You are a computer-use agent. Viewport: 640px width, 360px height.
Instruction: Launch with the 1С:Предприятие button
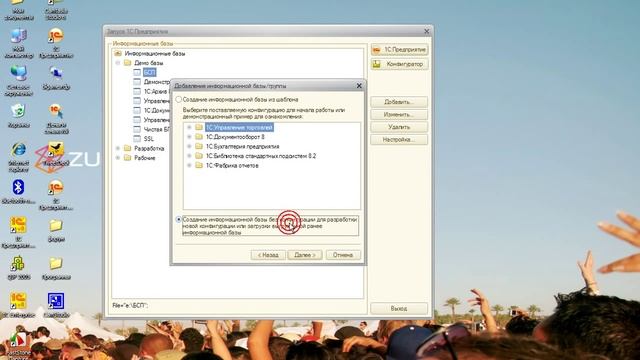[399, 49]
